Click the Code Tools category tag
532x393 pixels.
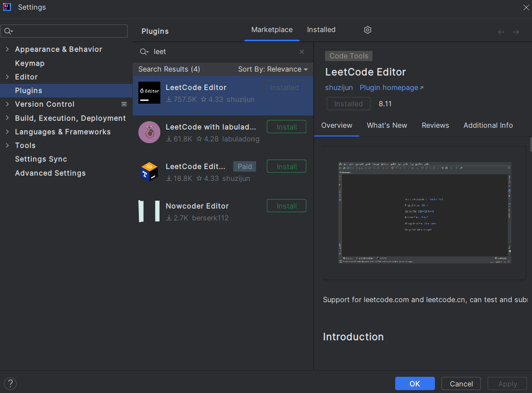pyautogui.click(x=349, y=56)
